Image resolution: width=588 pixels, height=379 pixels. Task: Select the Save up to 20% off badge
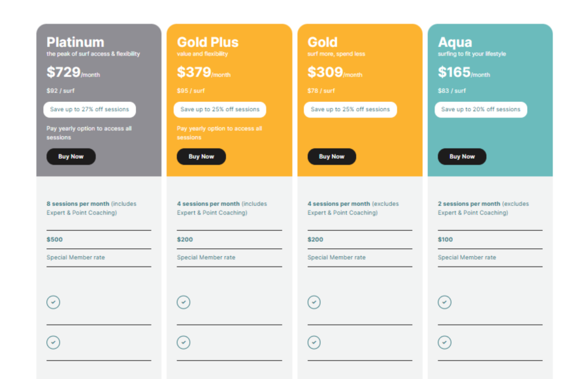click(481, 110)
